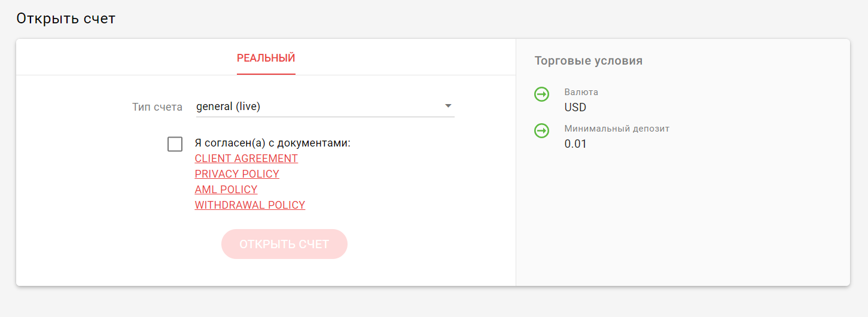Click the 'Минимальный депозит' label text
This screenshot has width=868, height=317.
pyautogui.click(x=617, y=129)
